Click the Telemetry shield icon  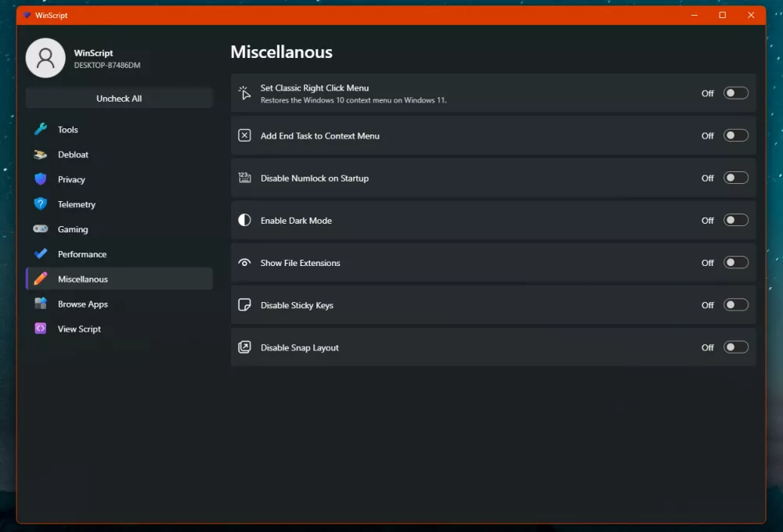(41, 204)
